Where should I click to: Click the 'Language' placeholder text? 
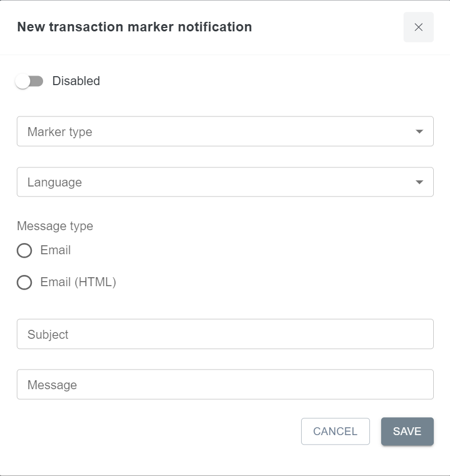(x=54, y=183)
